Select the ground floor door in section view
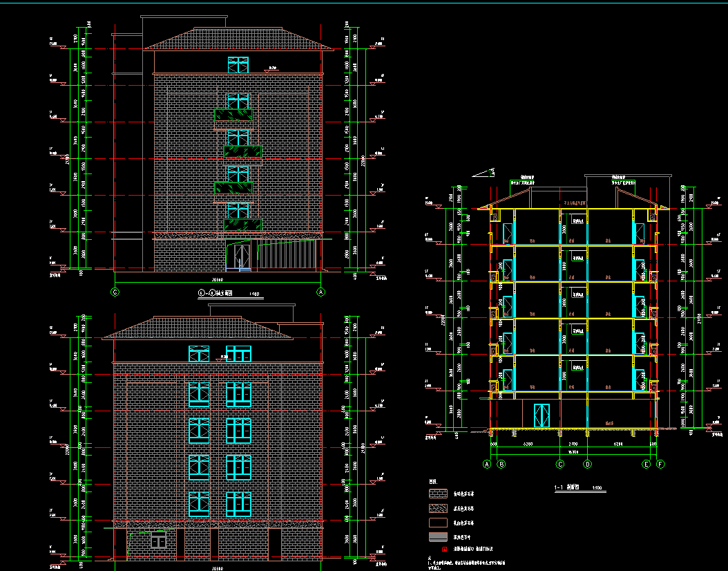This screenshot has height=571, width=728. tap(539, 415)
